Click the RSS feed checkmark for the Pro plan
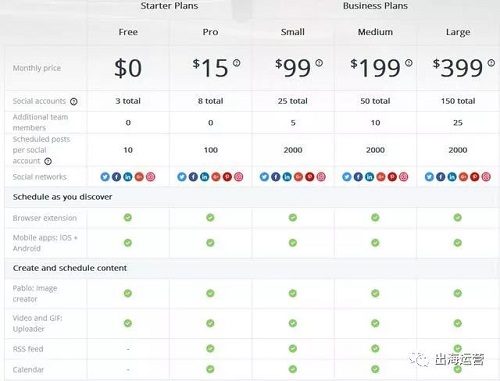 tap(210, 349)
